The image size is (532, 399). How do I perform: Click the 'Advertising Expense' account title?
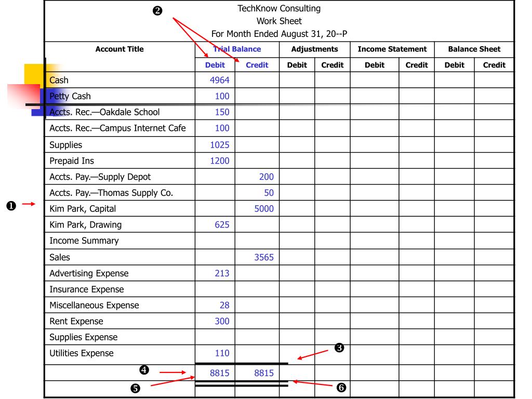click(89, 273)
